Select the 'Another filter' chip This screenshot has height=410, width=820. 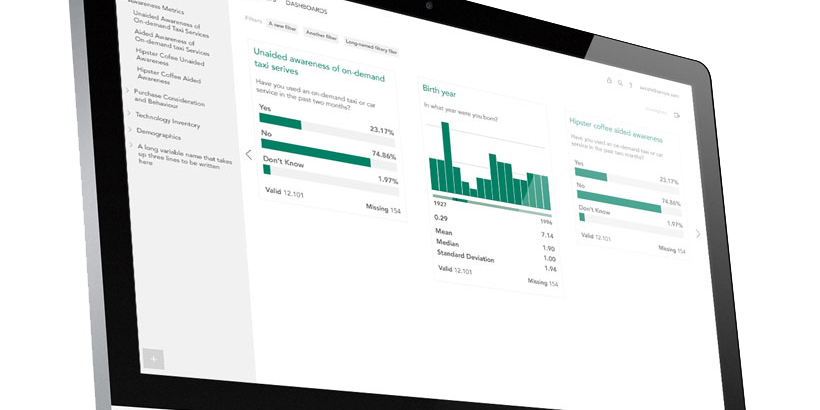[321, 33]
